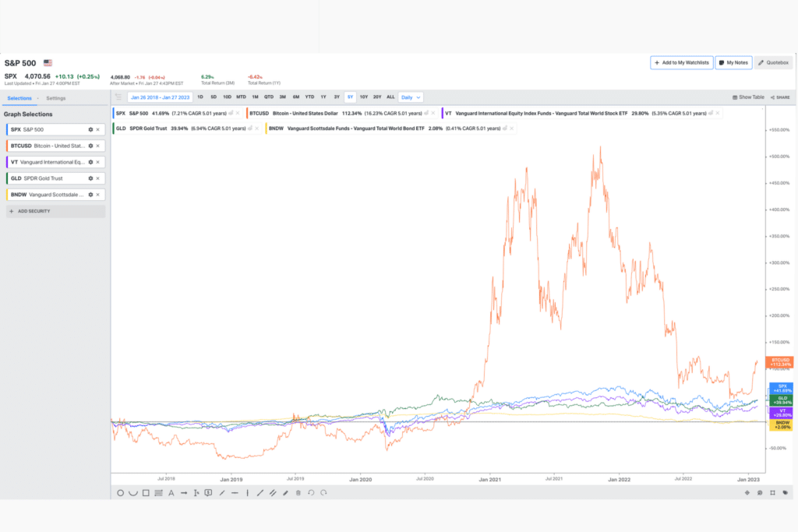Viewport: 798px width, 532px height.
Task: Remove GLD from Graph Selections
Action: (x=98, y=178)
